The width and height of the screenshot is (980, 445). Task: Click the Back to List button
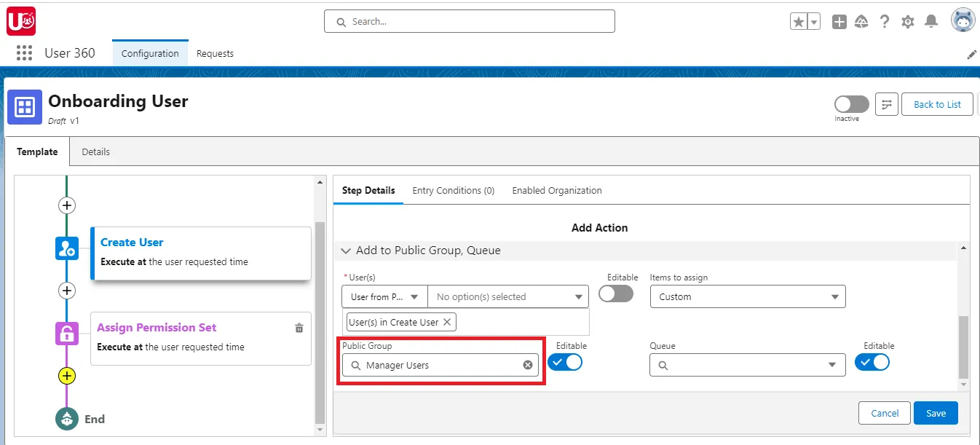[x=937, y=103]
